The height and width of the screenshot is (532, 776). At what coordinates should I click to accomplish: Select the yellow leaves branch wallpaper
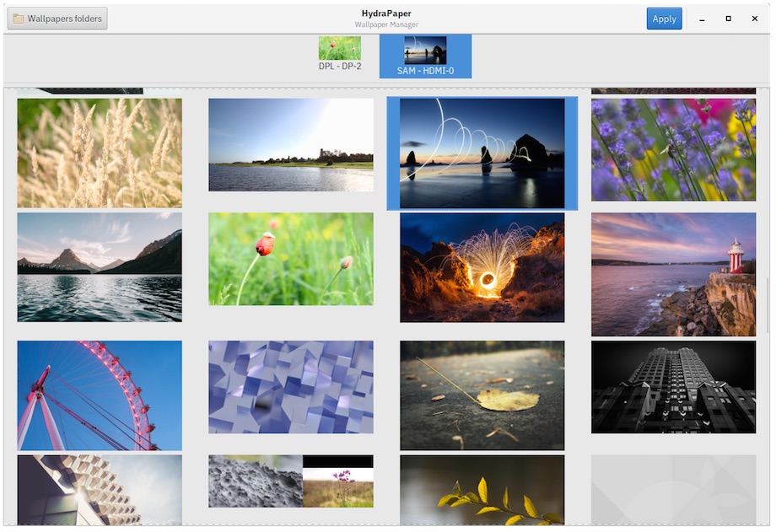tap(482, 490)
